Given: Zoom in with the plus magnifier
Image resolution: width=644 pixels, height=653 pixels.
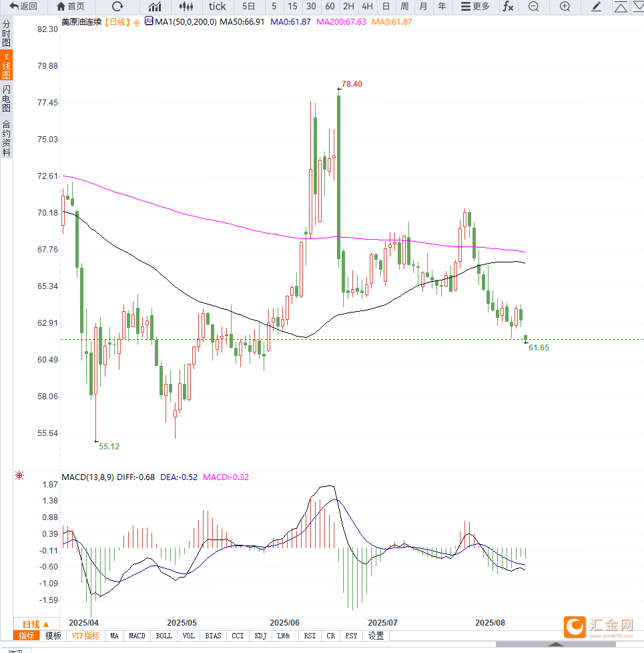Looking at the screenshot, I should [565, 6].
